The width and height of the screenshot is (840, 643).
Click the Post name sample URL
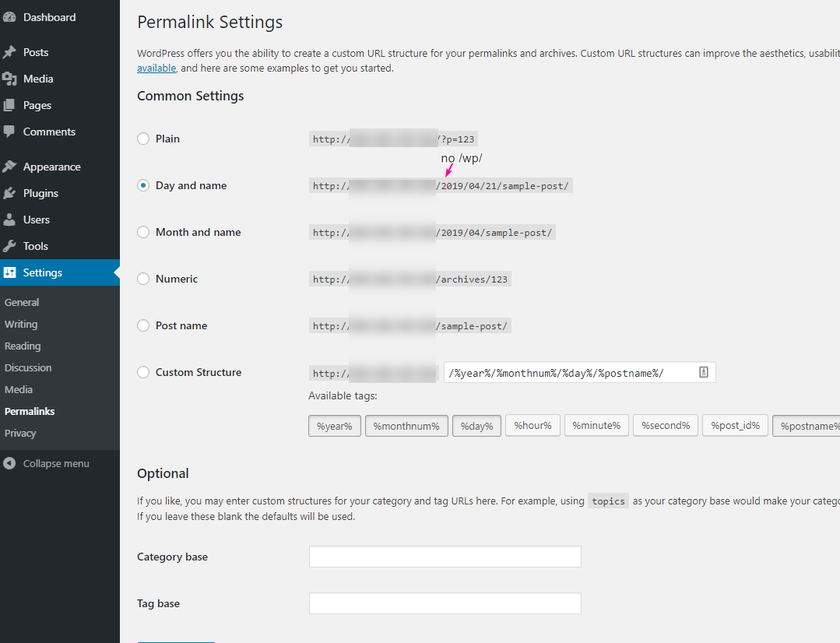tap(410, 326)
